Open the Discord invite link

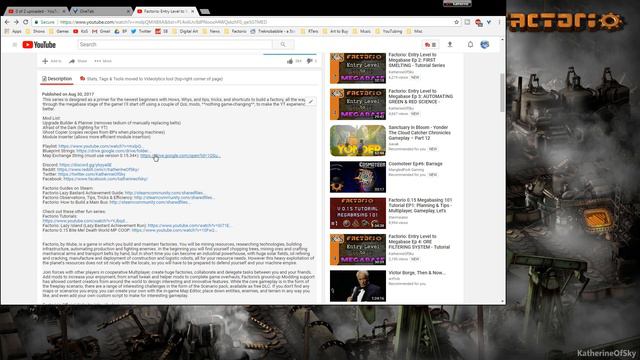85,165
